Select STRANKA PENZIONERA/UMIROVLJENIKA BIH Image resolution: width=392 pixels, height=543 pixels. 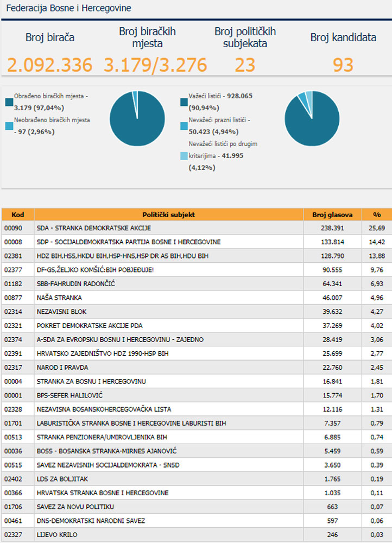click(102, 437)
